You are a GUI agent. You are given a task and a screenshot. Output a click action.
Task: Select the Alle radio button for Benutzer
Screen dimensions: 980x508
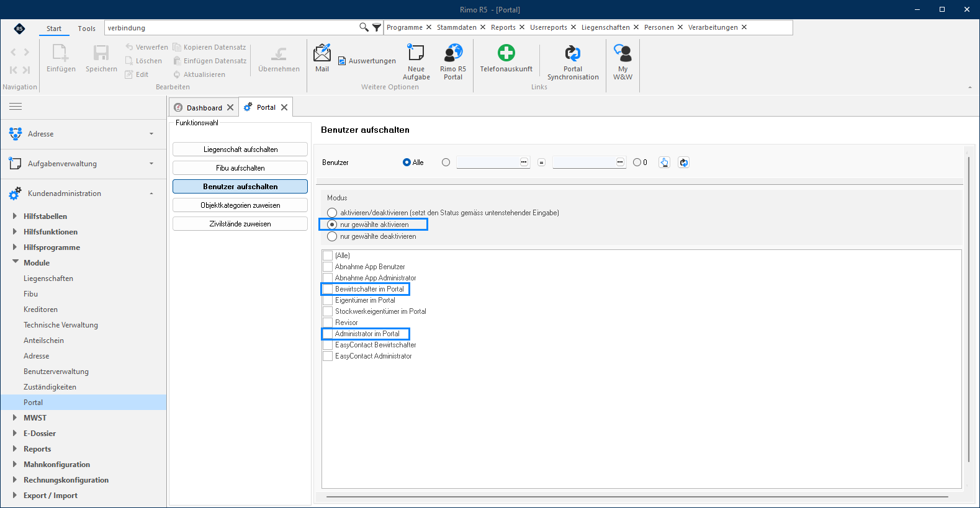pos(407,163)
